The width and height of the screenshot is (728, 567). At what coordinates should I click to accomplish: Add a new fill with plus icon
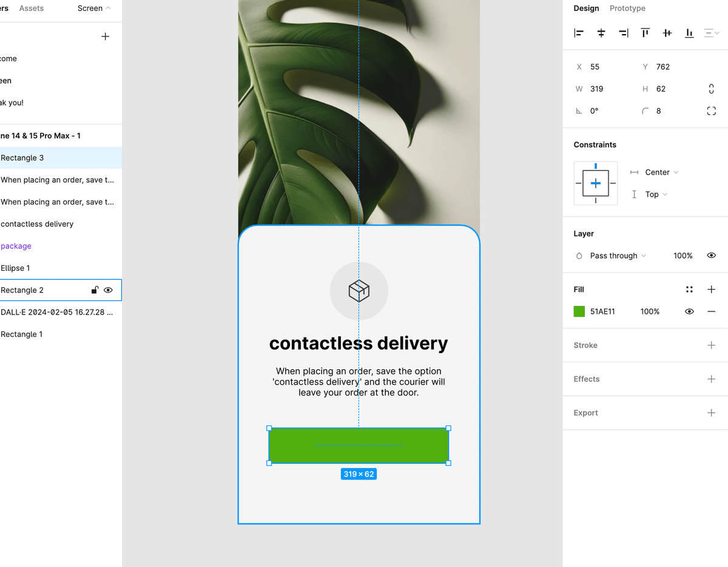(712, 290)
